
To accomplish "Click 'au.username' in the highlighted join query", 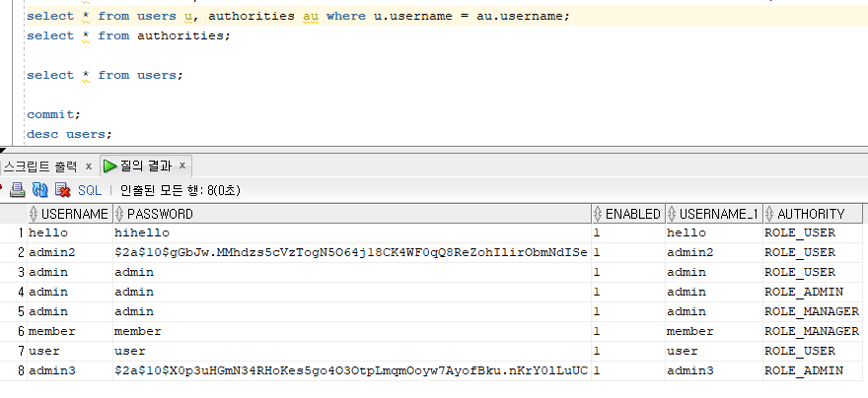I will click(x=520, y=16).
